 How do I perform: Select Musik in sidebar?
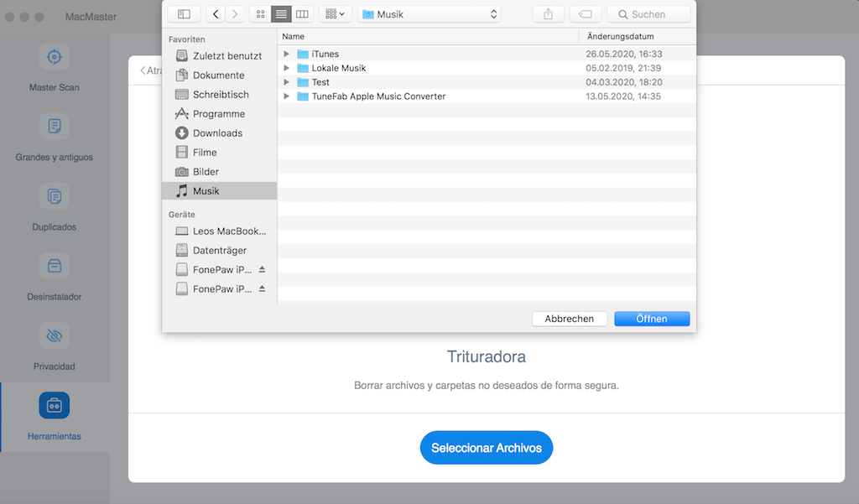(219, 190)
